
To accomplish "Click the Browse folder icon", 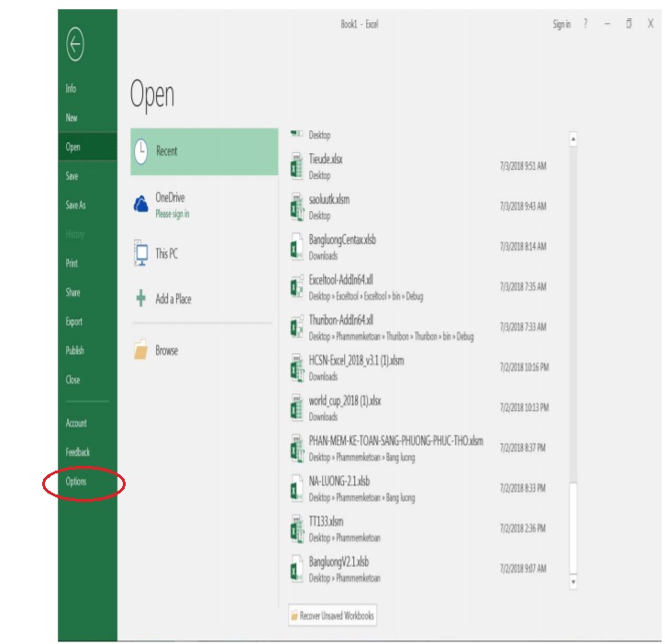I will click(141, 351).
